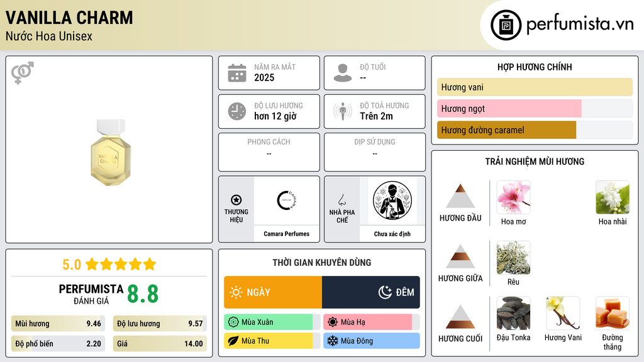This screenshot has width=644, height=362.
Task: Click the Độ phổ biến 2.20 score
Action: click(58, 344)
